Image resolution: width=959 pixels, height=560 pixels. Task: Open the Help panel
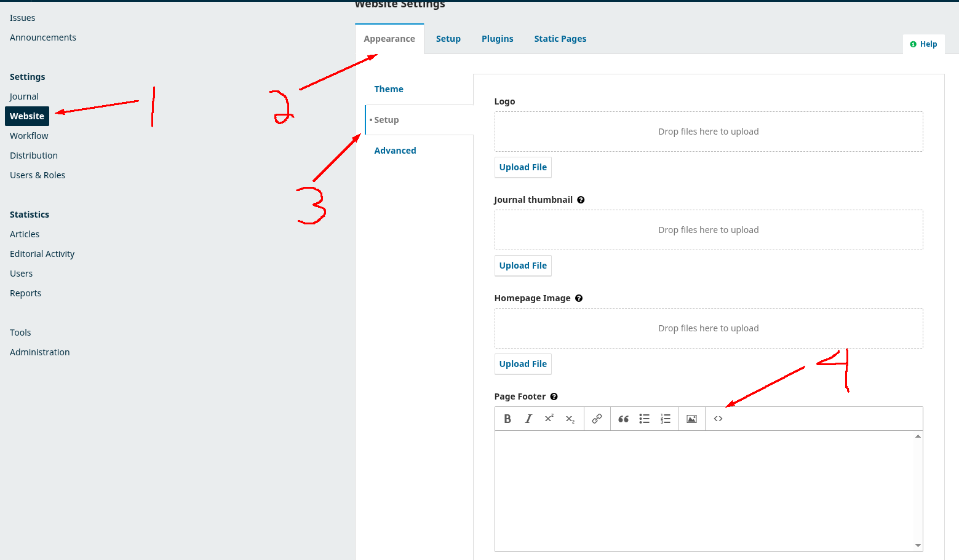(x=924, y=44)
